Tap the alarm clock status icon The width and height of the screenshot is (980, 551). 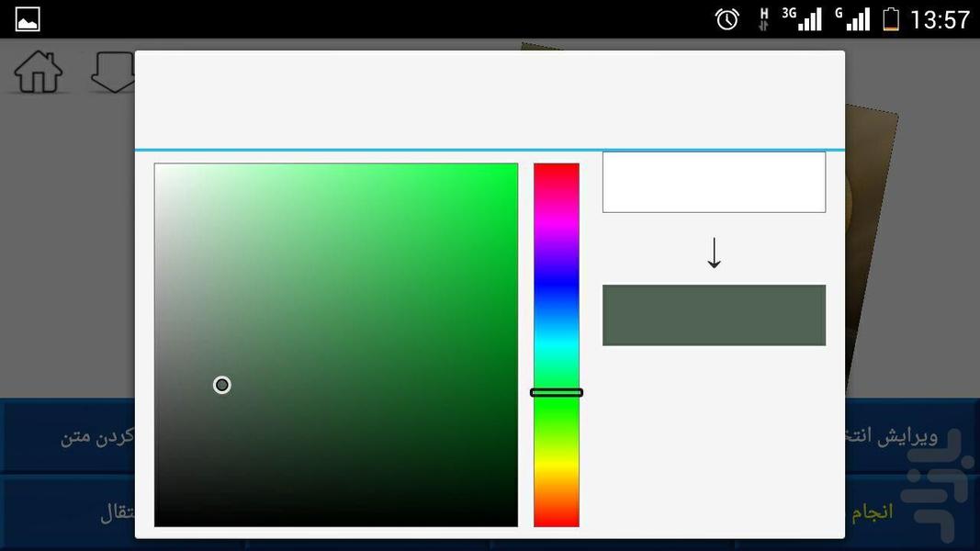727,19
